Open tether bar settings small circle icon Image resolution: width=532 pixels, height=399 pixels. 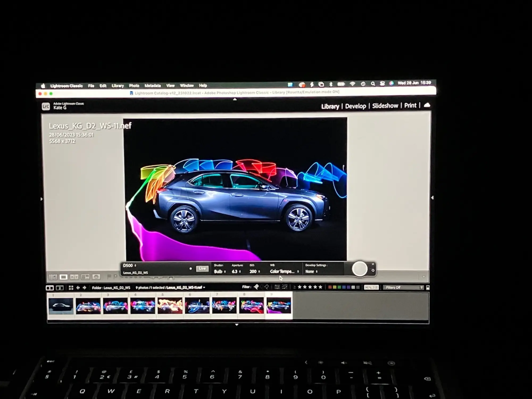[x=373, y=270]
